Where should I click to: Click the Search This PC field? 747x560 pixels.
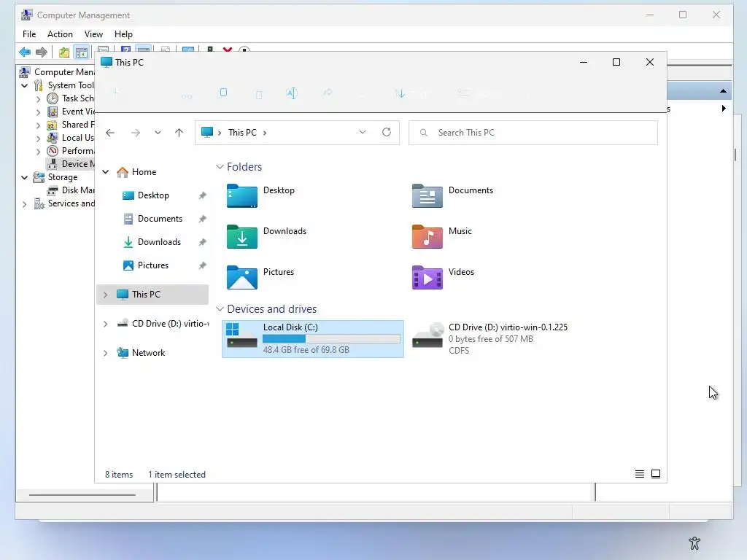coord(533,133)
